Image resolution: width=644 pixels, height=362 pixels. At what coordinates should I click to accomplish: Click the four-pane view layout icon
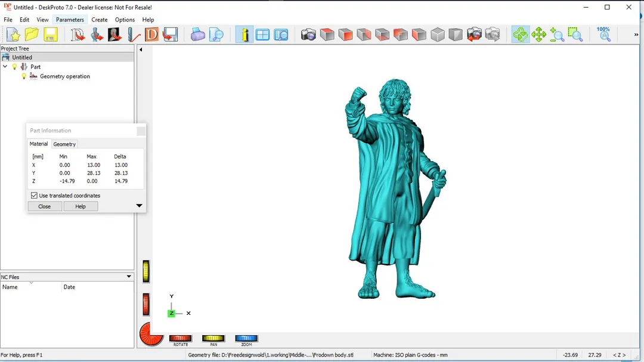click(x=262, y=35)
